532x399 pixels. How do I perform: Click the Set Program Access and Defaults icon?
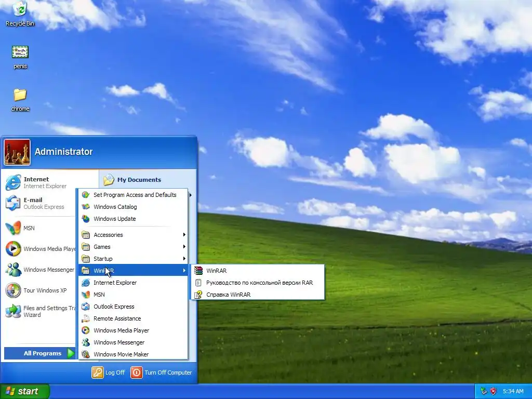click(86, 195)
